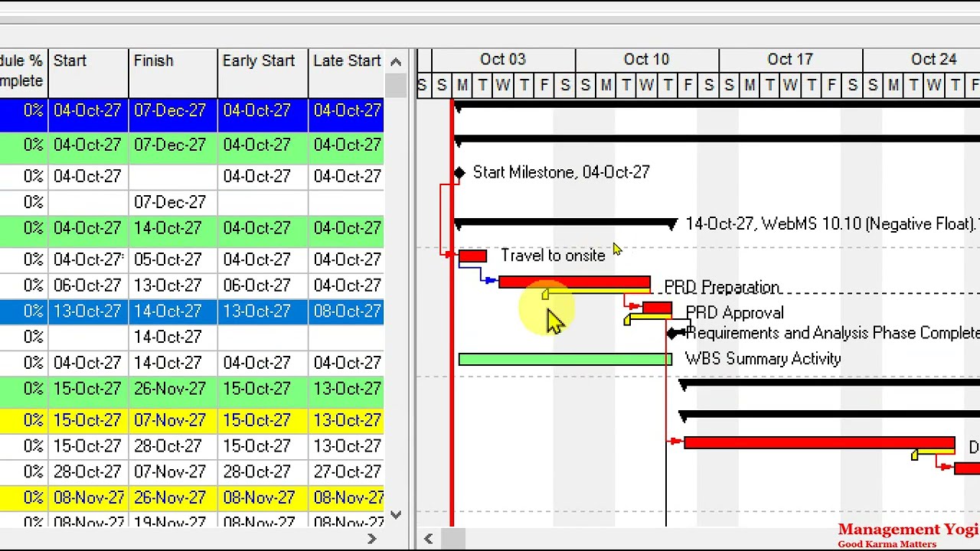Click the Oct 24 week header
Viewport: 980px width, 551px height.
(922, 60)
